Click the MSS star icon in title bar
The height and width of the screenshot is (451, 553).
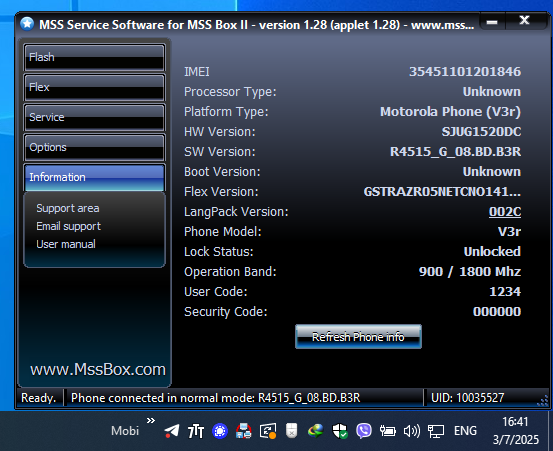point(27,24)
